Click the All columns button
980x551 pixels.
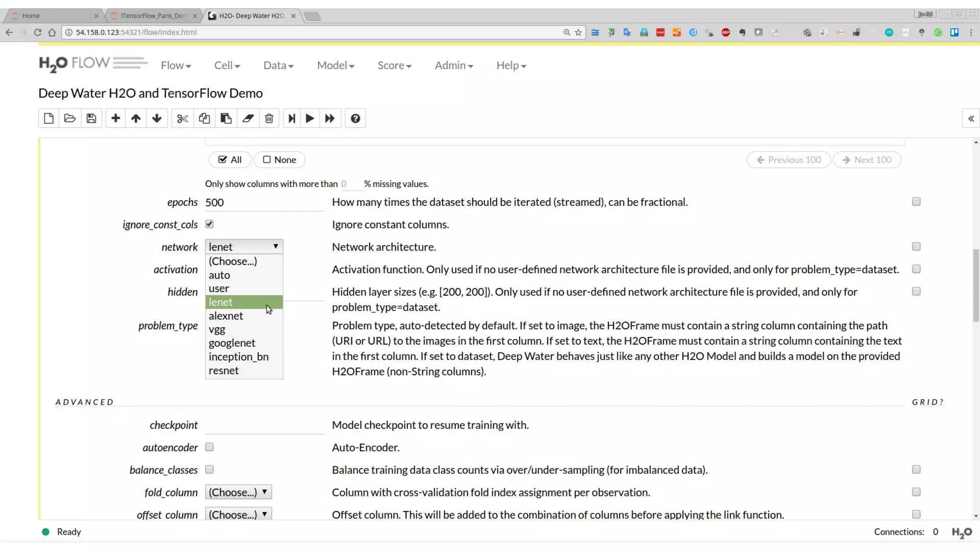click(x=230, y=160)
